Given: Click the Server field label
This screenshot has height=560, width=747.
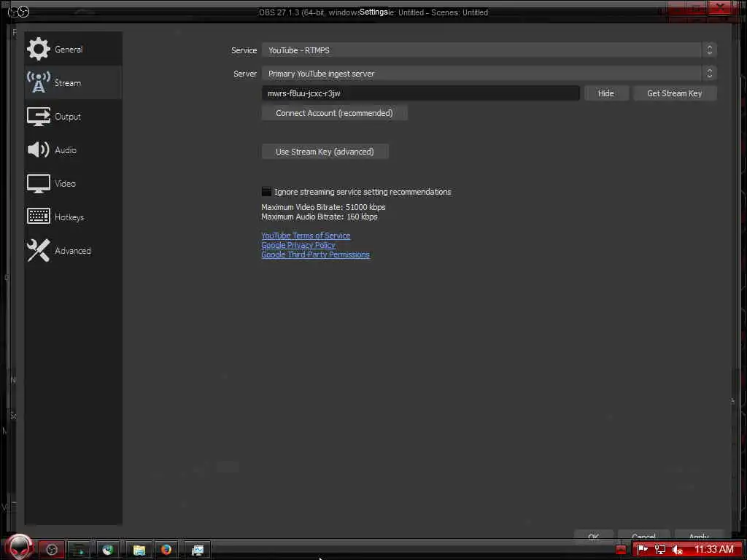Looking at the screenshot, I should [245, 74].
